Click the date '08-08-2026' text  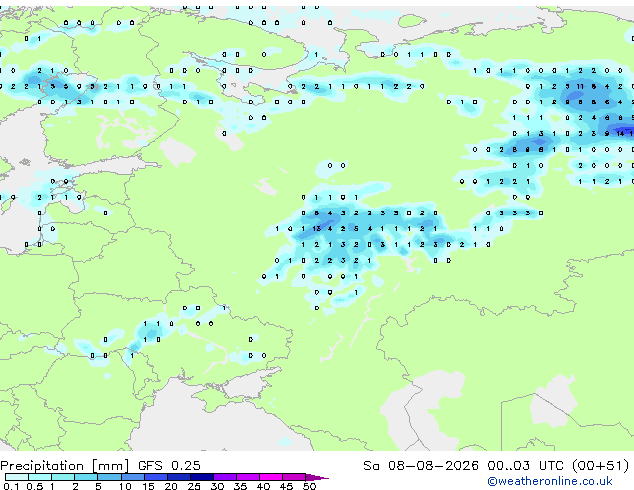433,466
